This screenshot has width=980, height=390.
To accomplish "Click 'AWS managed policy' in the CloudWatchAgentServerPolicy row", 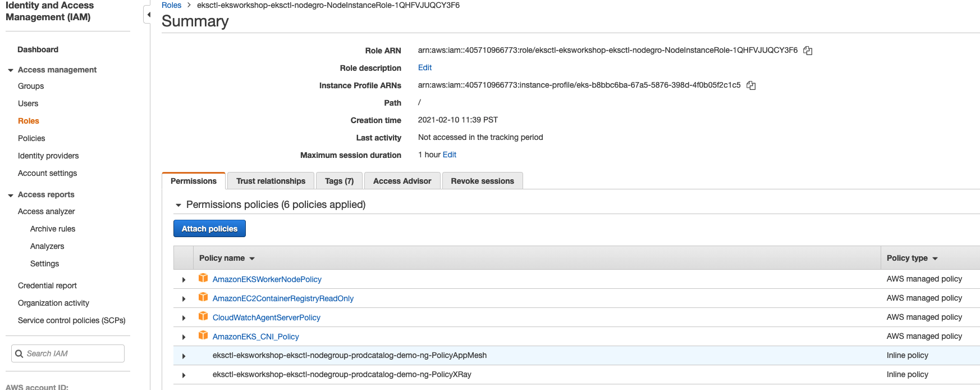I will pos(924,317).
